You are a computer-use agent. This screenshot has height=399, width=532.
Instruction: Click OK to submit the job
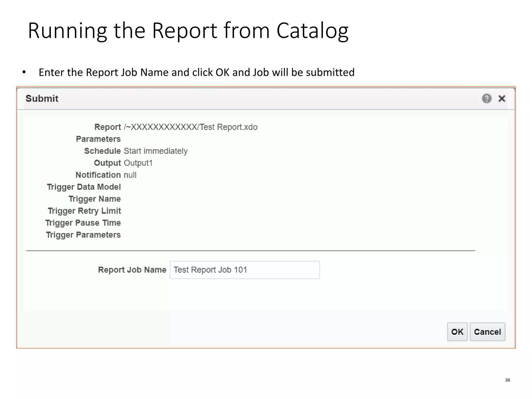pyautogui.click(x=457, y=332)
